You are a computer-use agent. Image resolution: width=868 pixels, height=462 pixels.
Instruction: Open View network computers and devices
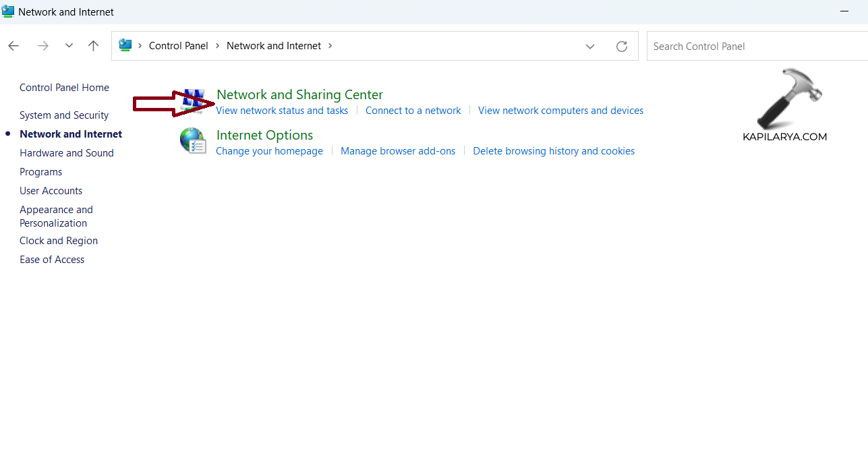point(560,111)
